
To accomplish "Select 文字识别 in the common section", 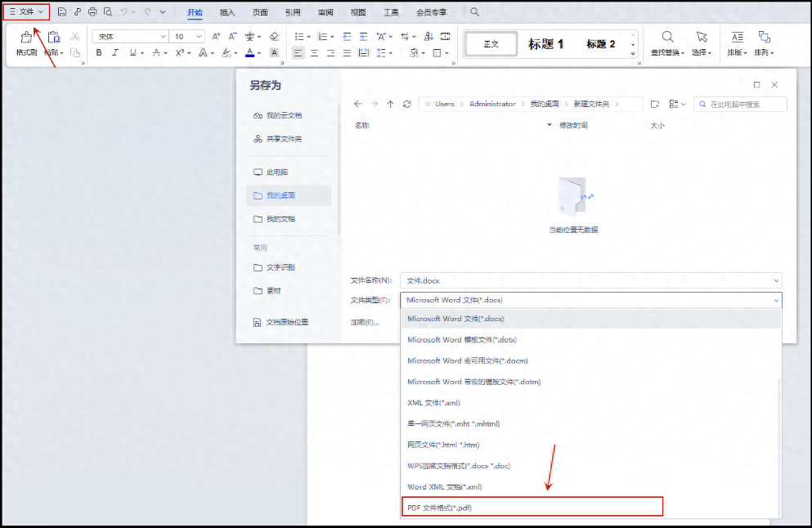I will (280, 267).
